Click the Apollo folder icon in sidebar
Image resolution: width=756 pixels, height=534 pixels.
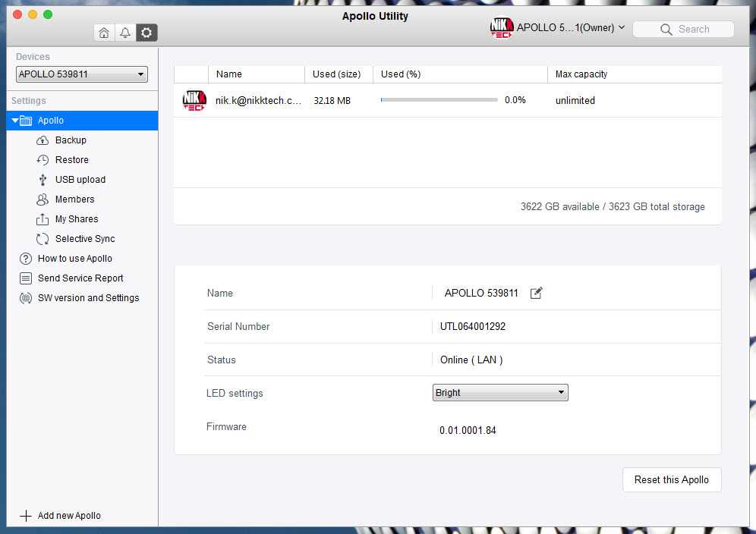point(26,121)
